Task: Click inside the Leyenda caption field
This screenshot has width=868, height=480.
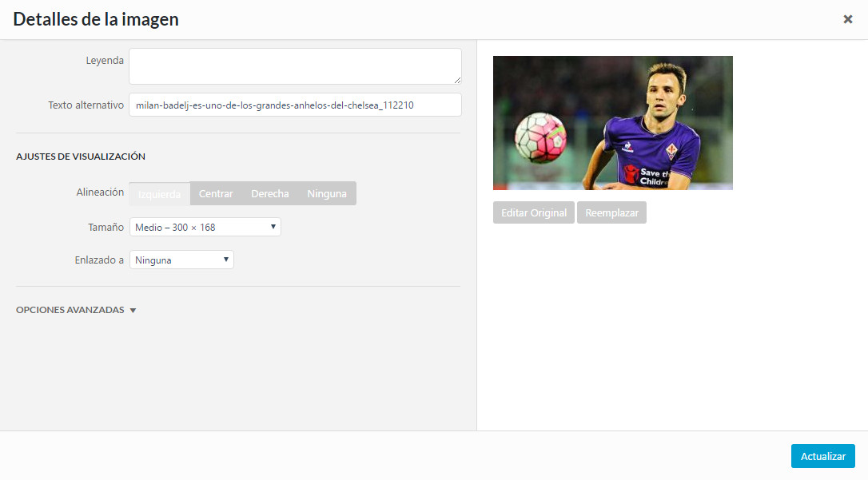Action: click(295, 66)
